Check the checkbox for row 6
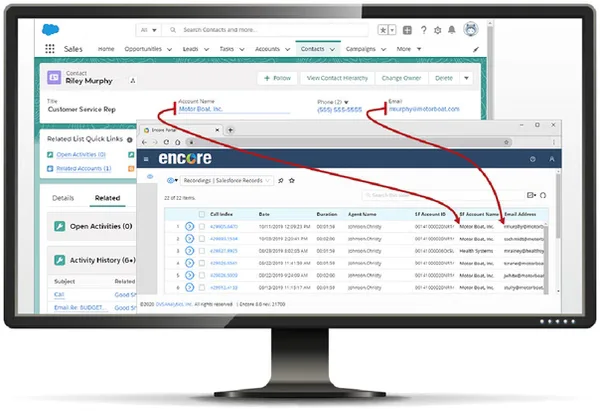This screenshot has height=411, width=600. tap(202, 287)
